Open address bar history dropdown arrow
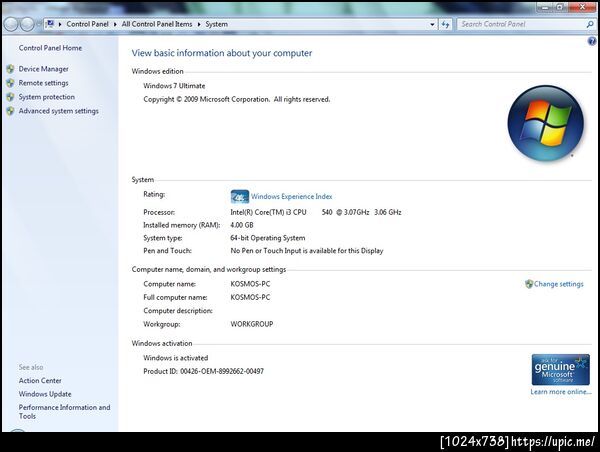 [432, 24]
